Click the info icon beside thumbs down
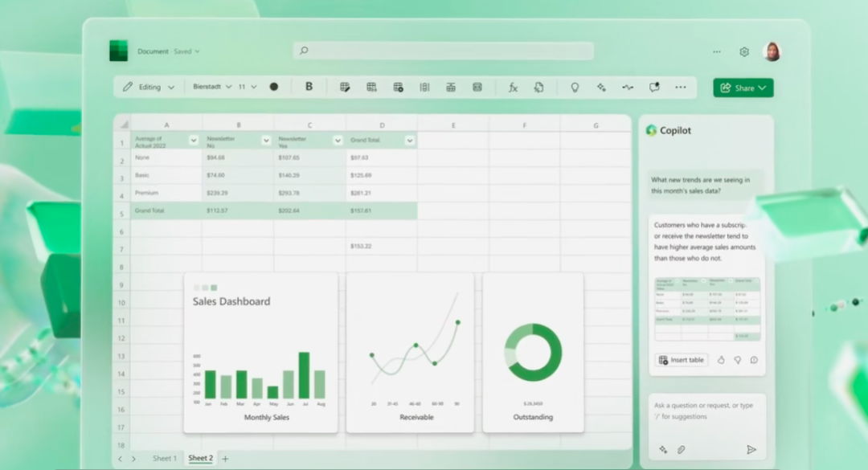Screen dimensions: 868x470 (754, 360)
